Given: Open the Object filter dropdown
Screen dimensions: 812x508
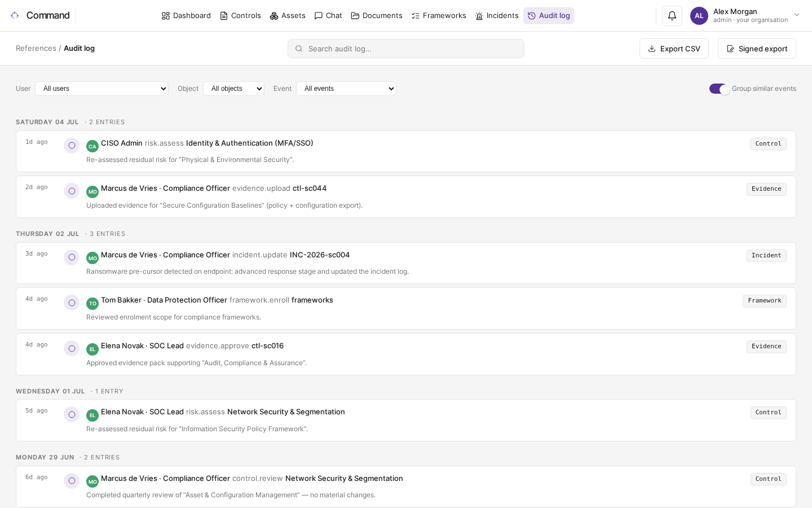Looking at the screenshot, I should 233,89.
